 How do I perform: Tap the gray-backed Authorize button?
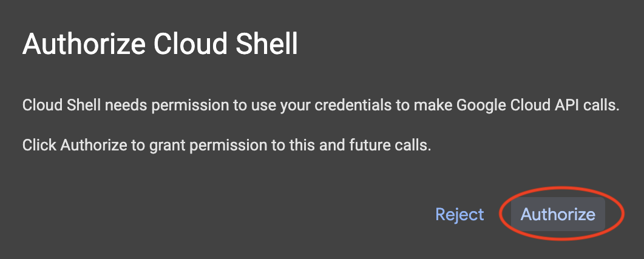tap(558, 214)
